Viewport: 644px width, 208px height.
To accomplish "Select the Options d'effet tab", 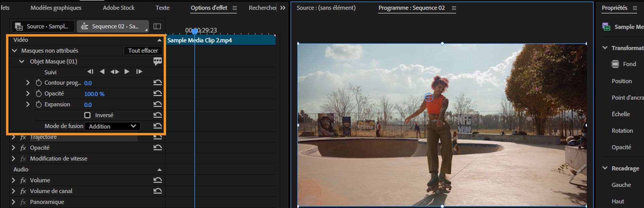I will [209, 8].
